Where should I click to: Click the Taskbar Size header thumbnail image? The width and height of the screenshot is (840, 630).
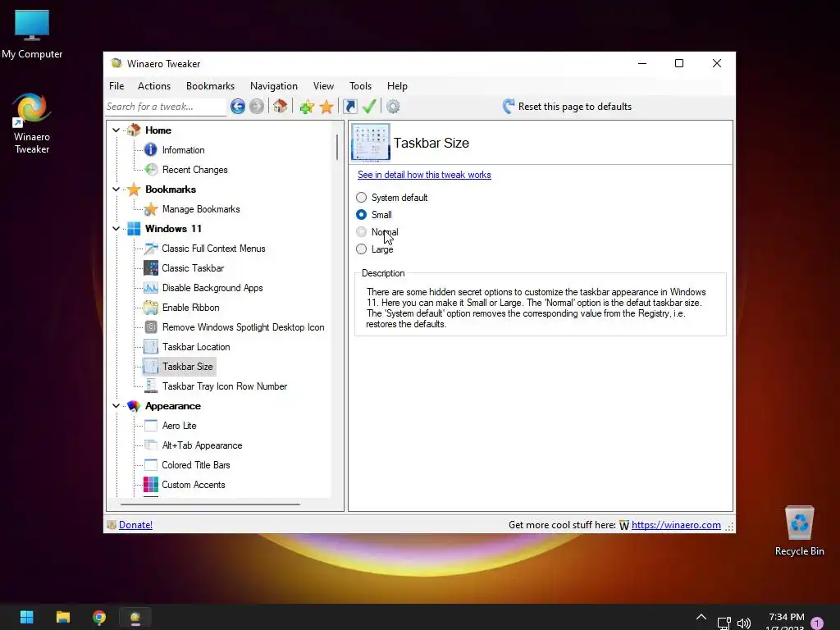tap(371, 143)
